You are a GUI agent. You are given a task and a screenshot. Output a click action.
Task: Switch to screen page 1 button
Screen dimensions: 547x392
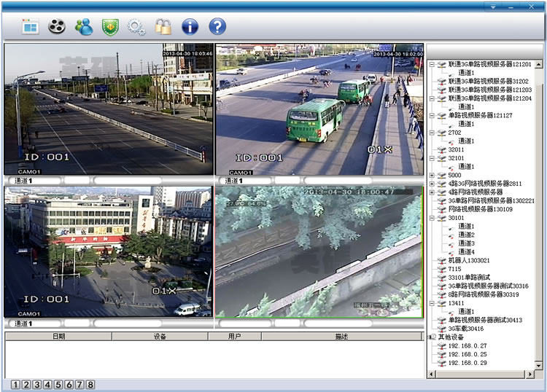click(x=15, y=385)
